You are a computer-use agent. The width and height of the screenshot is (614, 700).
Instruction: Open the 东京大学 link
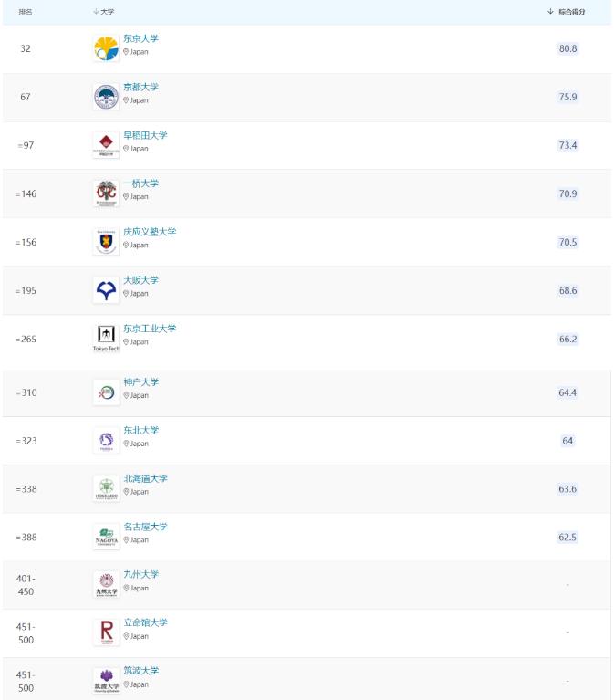(140, 38)
